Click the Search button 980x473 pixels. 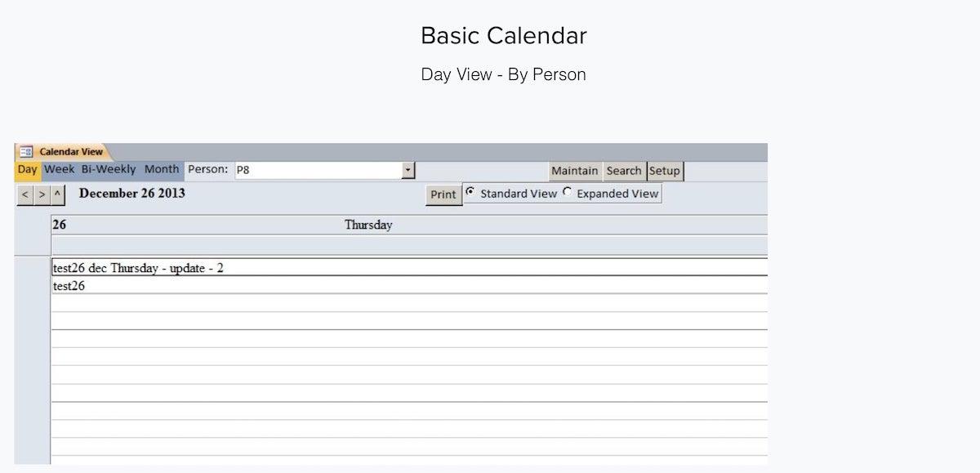[624, 171]
